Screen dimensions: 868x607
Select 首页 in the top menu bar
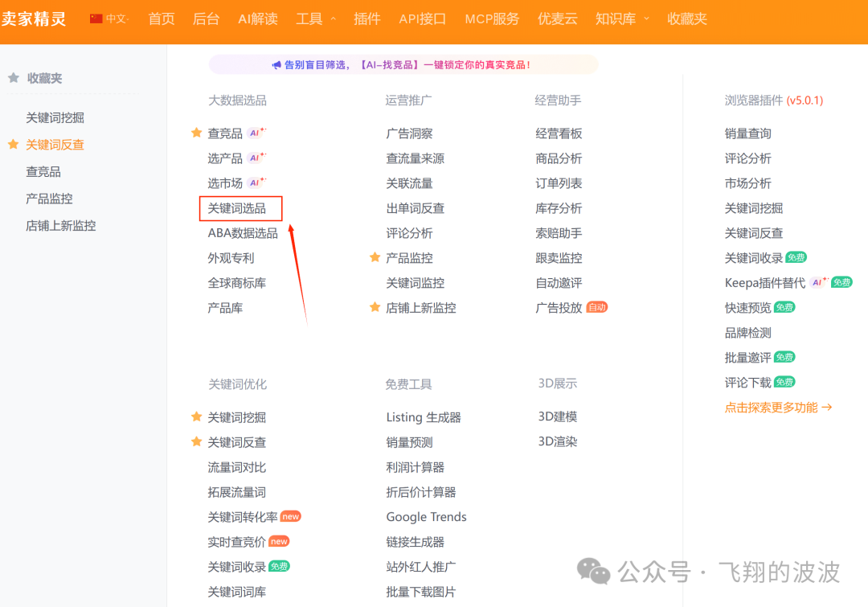coord(161,18)
